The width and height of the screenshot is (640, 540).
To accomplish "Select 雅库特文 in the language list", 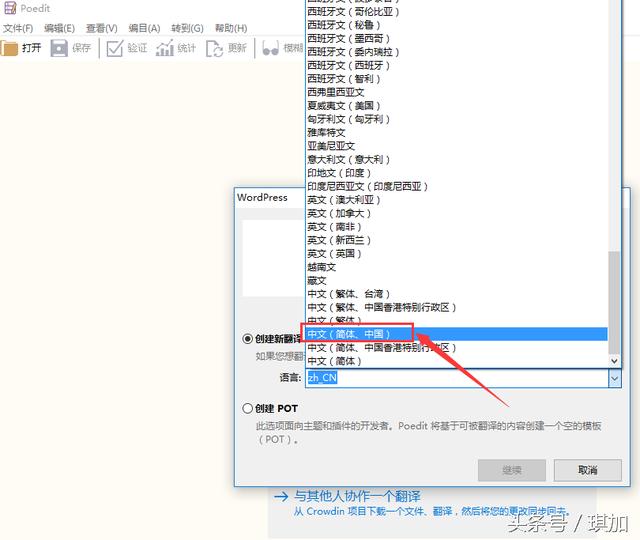I will [x=457, y=132].
